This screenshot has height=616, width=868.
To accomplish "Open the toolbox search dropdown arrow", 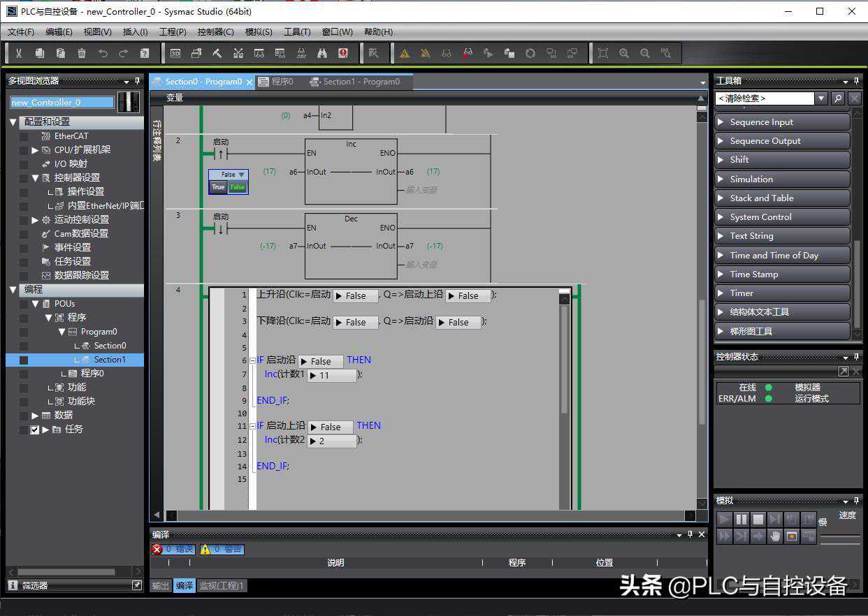I will pyautogui.click(x=821, y=99).
